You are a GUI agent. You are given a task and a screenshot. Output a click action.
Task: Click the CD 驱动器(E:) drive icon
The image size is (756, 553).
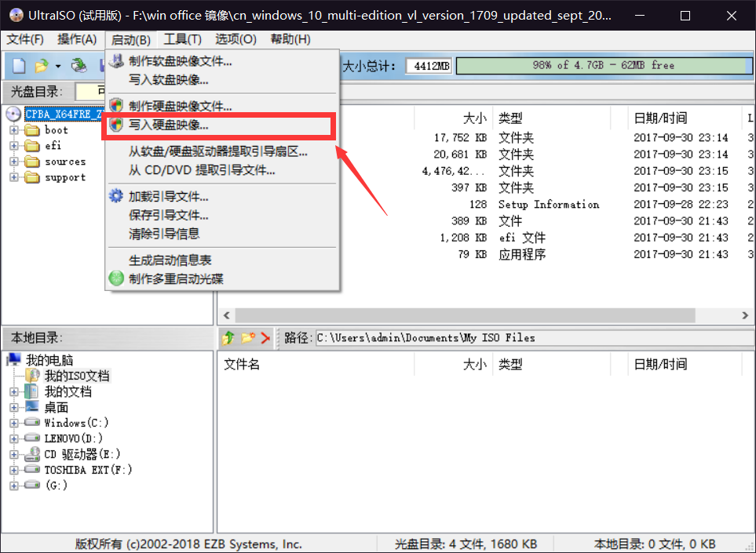pos(32,453)
